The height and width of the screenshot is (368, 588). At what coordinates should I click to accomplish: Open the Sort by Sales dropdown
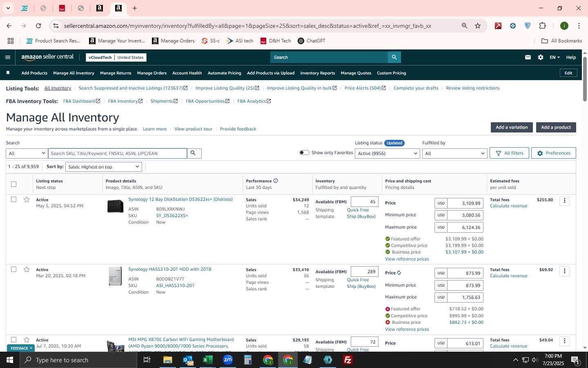(x=104, y=167)
